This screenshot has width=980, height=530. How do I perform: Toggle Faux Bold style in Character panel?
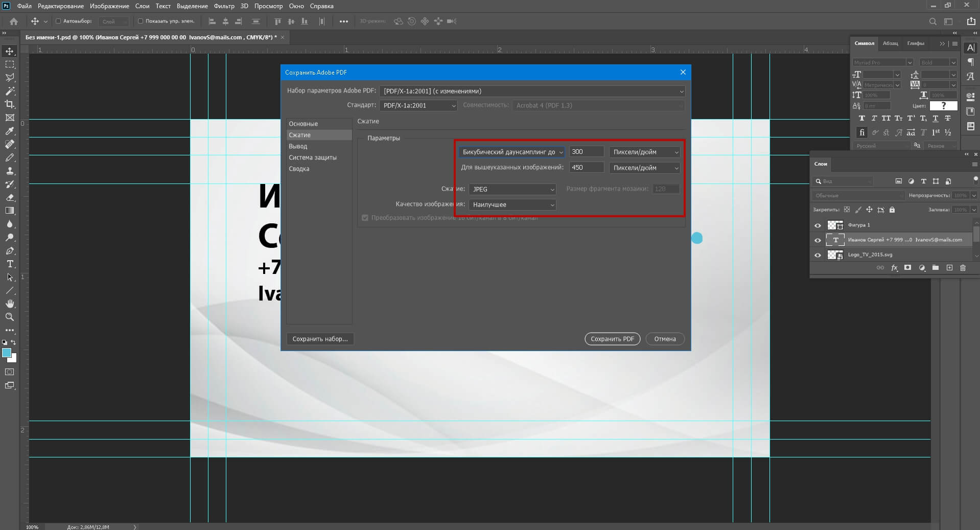coord(862,118)
